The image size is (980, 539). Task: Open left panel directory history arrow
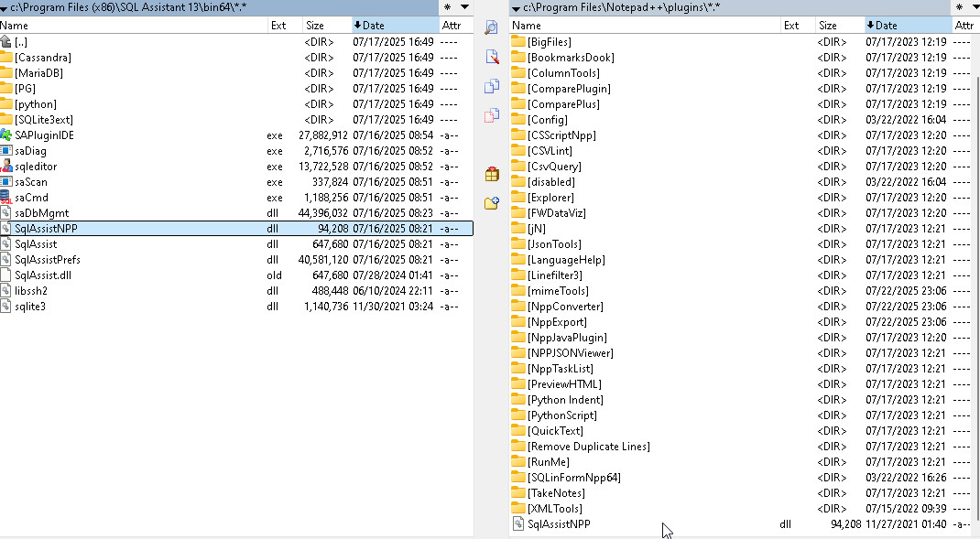pyautogui.click(x=465, y=7)
